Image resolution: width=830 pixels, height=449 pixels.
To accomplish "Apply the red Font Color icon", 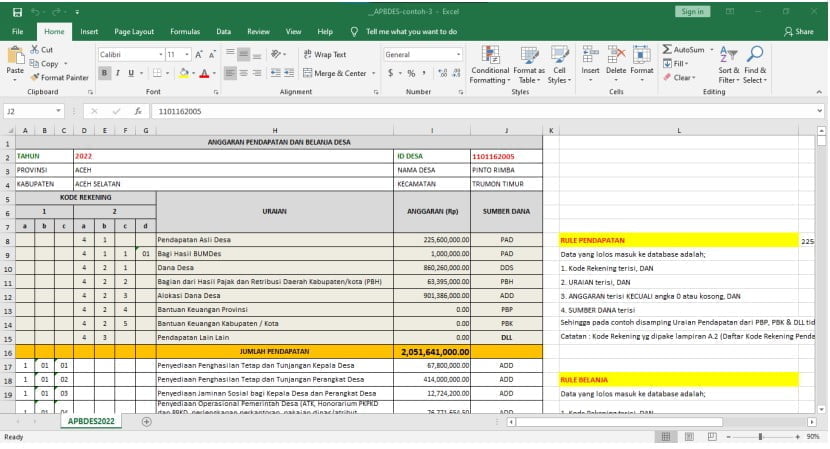I will 204,73.
